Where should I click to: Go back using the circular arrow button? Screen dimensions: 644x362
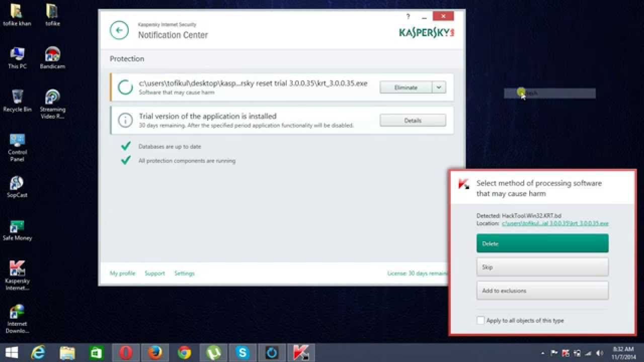(x=119, y=30)
